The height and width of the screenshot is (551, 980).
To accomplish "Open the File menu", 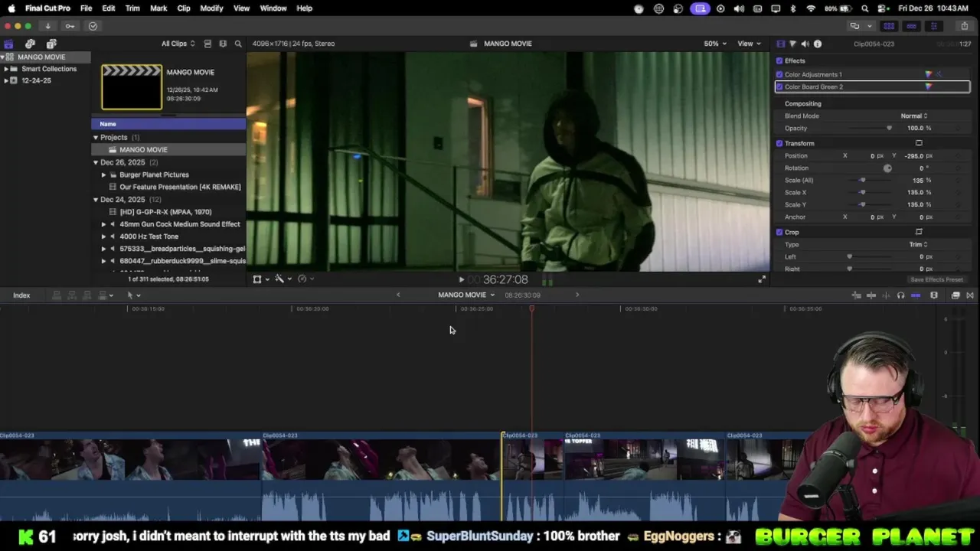I will click(86, 8).
